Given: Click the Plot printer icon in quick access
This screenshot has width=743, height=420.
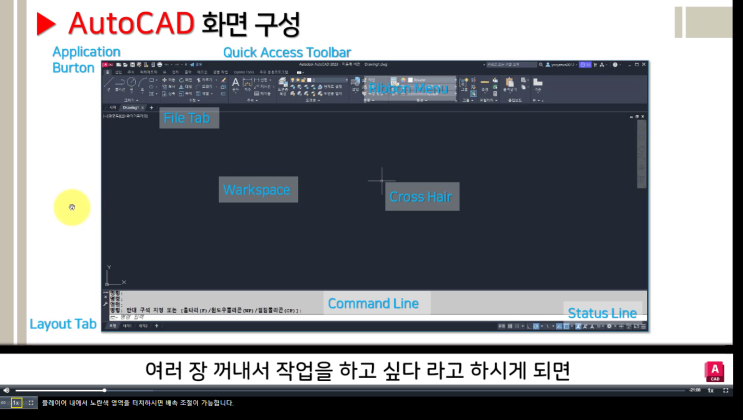Looking at the screenshot, I should tap(160, 64).
